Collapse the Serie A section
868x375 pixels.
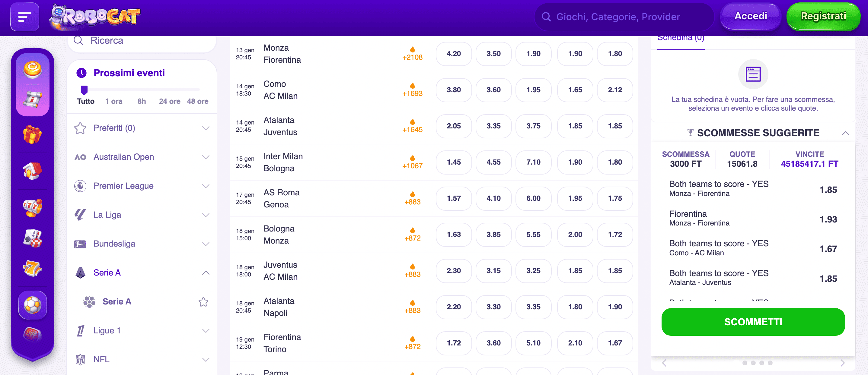(206, 273)
